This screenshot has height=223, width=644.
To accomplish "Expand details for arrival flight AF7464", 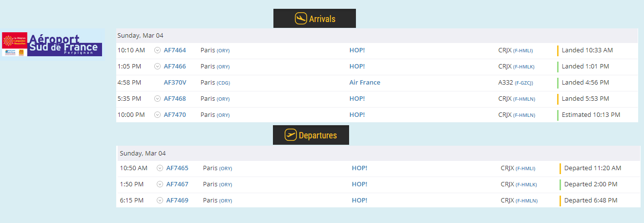I will pos(157,50).
